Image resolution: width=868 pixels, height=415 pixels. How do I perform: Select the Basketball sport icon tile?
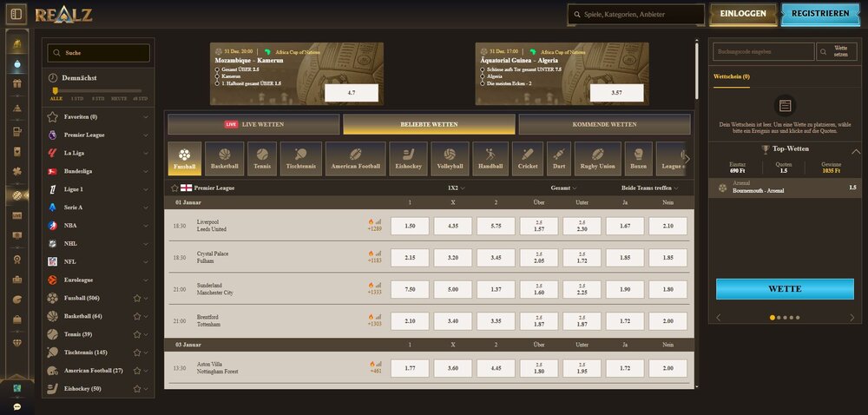[x=224, y=159]
